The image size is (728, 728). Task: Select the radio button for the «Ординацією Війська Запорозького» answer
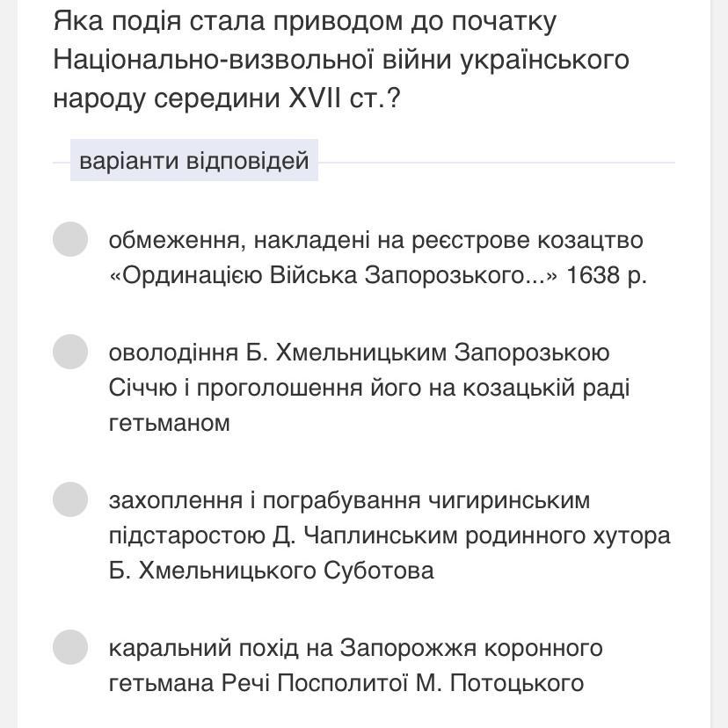pyautogui.click(x=70, y=239)
